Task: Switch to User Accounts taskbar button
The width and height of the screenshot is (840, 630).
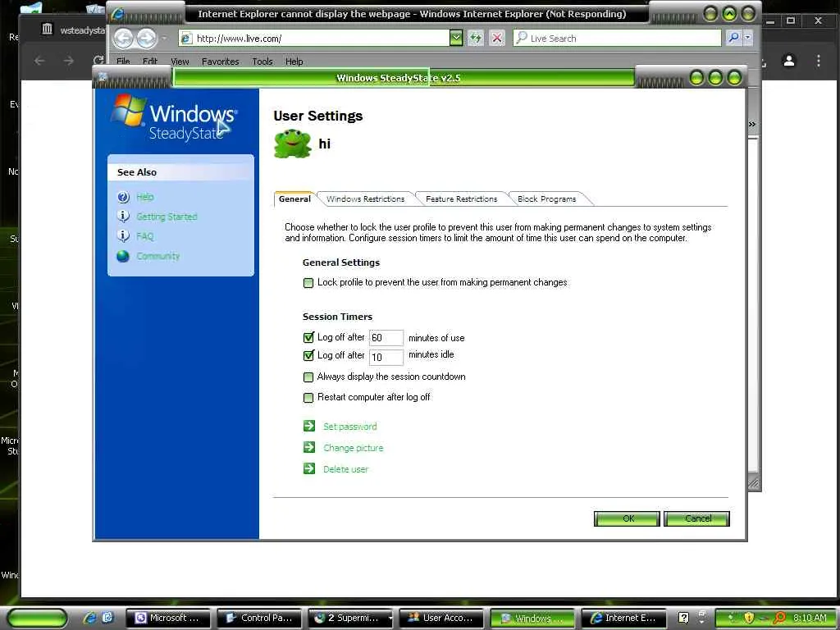Action: click(441, 619)
